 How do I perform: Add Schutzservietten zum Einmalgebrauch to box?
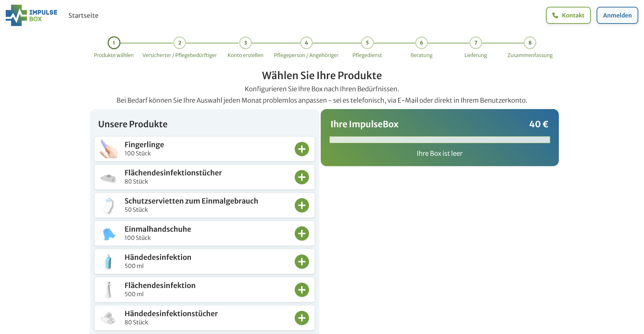pyautogui.click(x=302, y=205)
